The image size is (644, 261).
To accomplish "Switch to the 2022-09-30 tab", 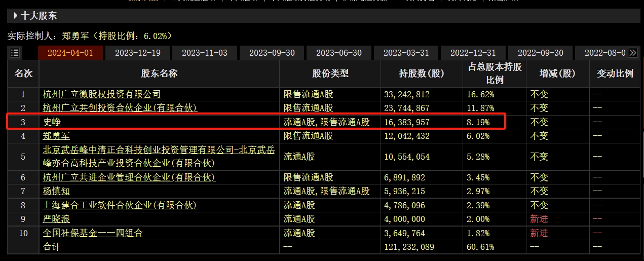I will (541, 53).
